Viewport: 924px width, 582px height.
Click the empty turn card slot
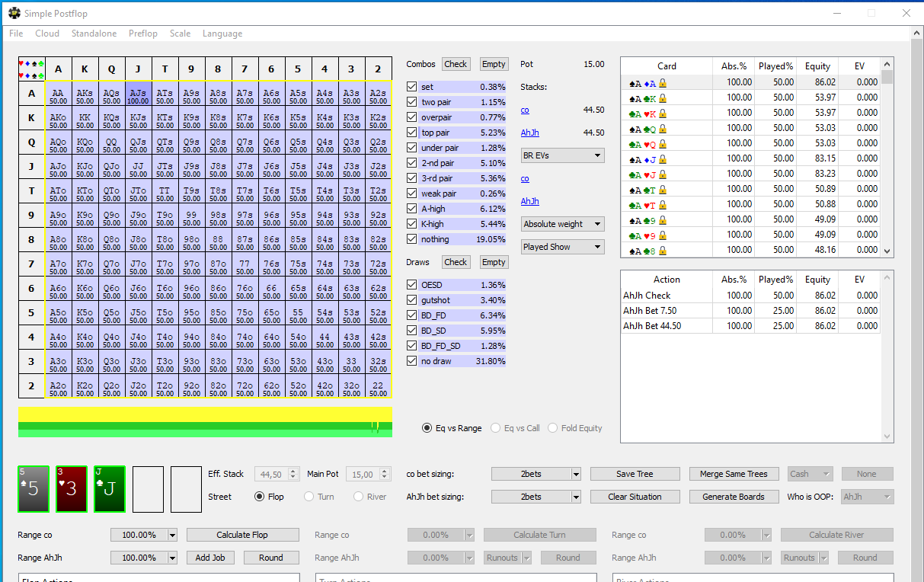click(x=148, y=489)
